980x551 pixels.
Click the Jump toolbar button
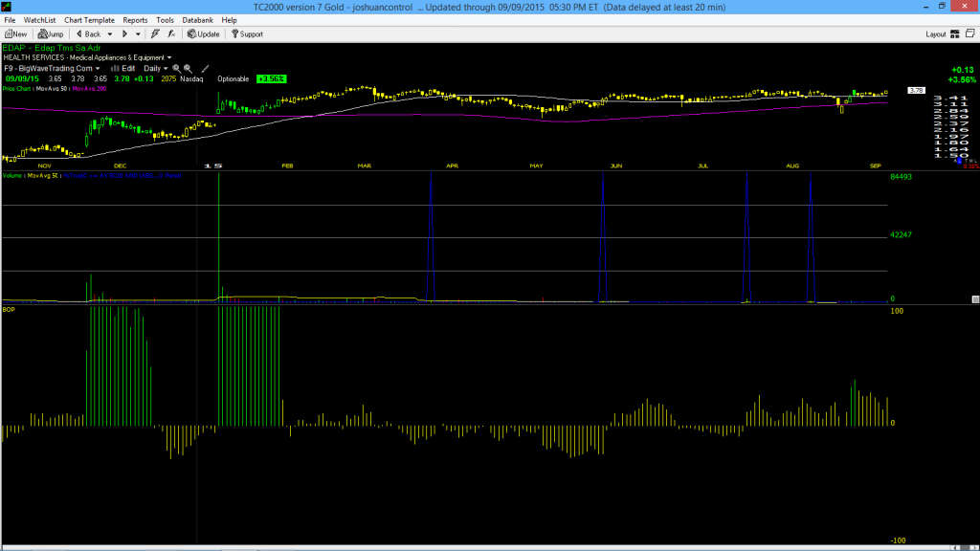pyautogui.click(x=51, y=34)
